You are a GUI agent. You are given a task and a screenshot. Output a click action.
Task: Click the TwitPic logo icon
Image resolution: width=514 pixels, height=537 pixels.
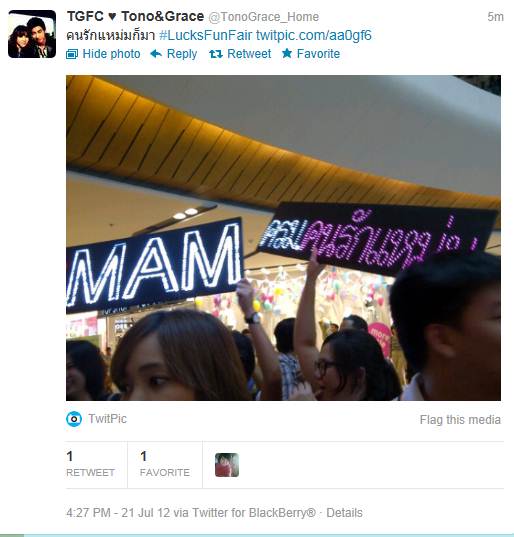pos(74,419)
